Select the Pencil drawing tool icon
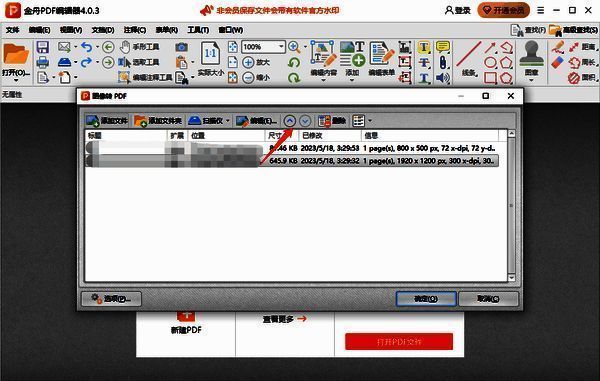The image size is (600, 381). click(558, 47)
